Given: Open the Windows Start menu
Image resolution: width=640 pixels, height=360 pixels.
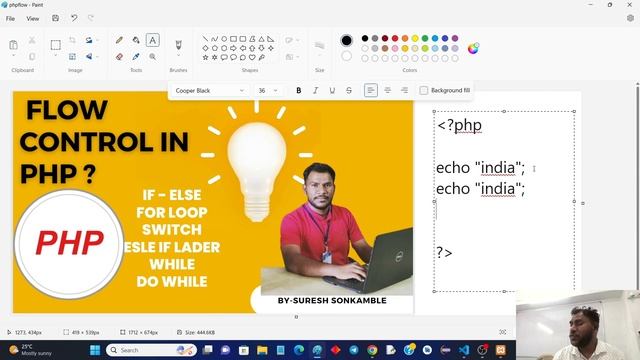Looking at the screenshot, I should tap(95, 350).
